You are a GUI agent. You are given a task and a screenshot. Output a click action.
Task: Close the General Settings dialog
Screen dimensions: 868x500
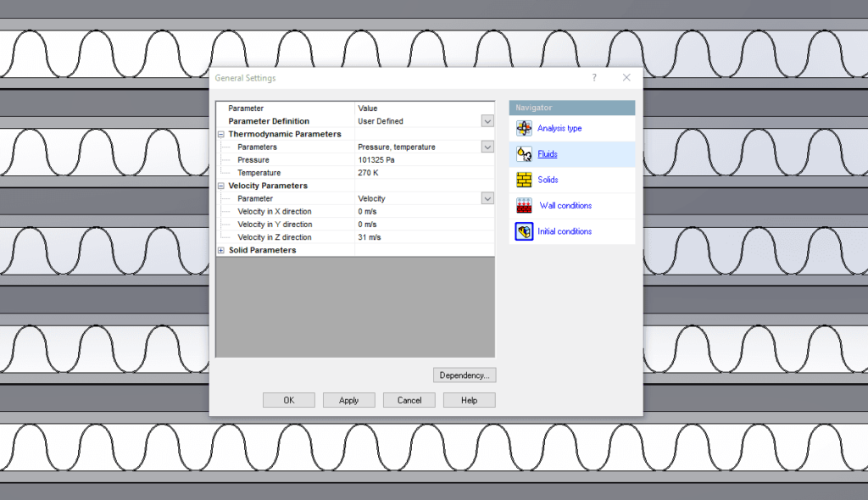coord(626,77)
